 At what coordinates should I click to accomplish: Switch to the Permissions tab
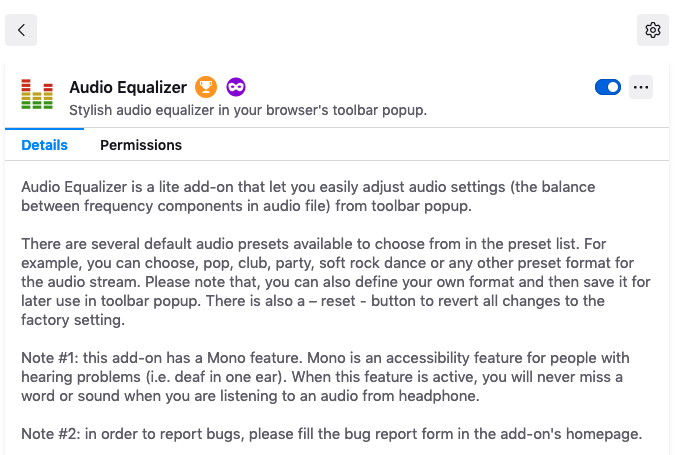(141, 145)
